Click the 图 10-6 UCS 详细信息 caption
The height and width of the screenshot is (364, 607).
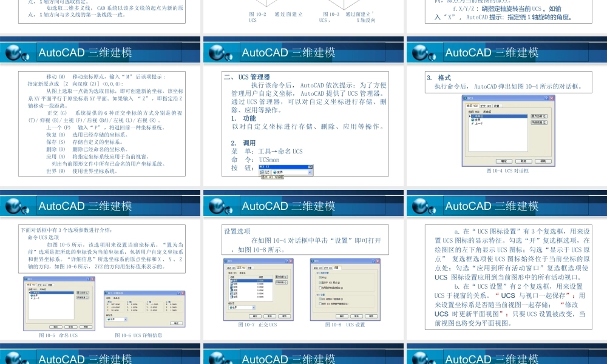point(138,335)
